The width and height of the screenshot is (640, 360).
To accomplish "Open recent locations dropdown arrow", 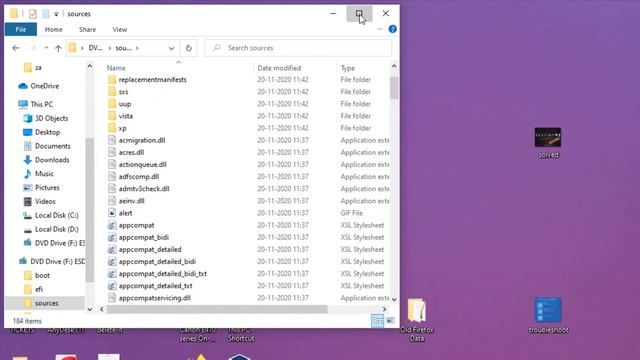I will [x=46, y=48].
